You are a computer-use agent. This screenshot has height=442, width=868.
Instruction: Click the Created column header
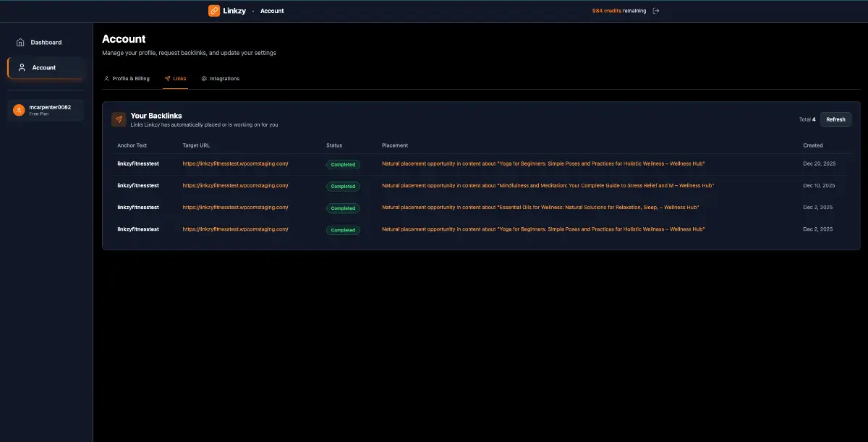coord(813,145)
